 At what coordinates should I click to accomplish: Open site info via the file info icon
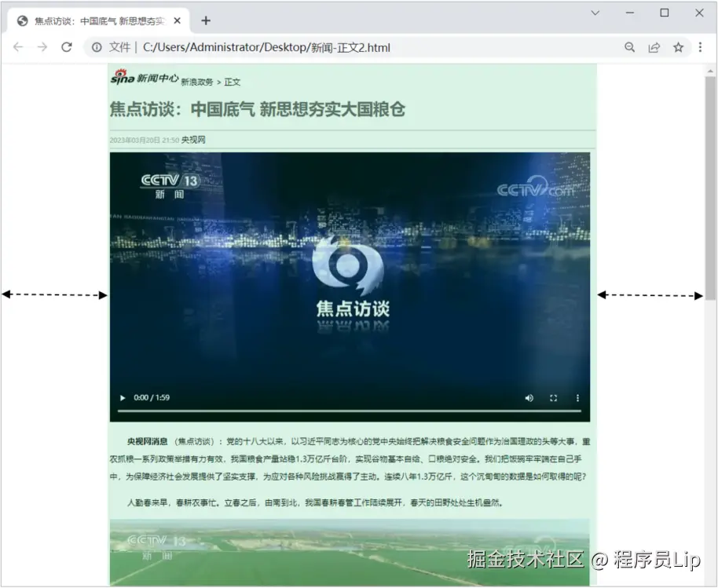(96, 47)
